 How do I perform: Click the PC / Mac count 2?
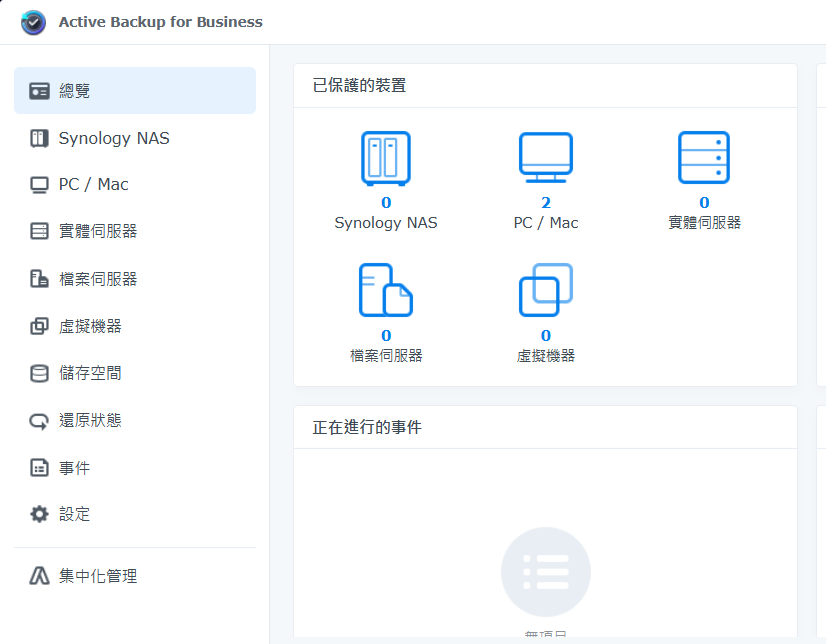[x=546, y=202]
